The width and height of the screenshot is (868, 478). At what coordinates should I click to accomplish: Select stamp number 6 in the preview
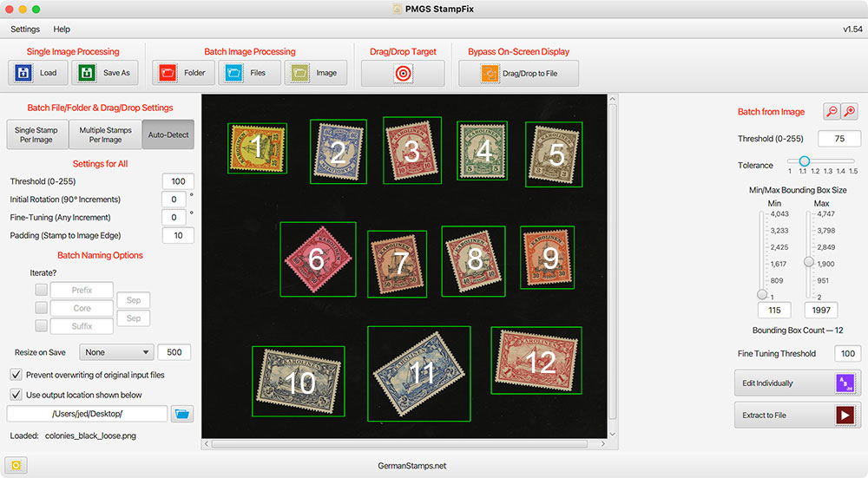pyautogui.click(x=318, y=259)
